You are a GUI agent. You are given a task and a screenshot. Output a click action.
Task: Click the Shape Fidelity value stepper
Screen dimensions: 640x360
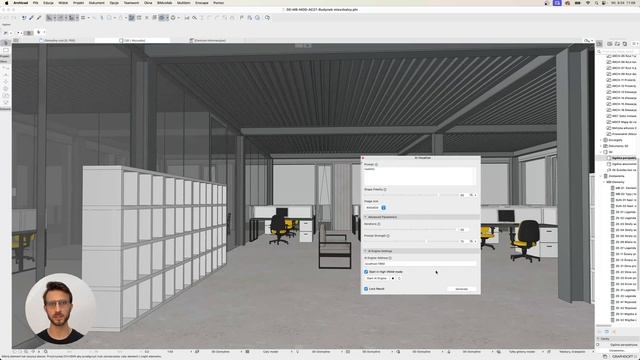tap(475, 195)
